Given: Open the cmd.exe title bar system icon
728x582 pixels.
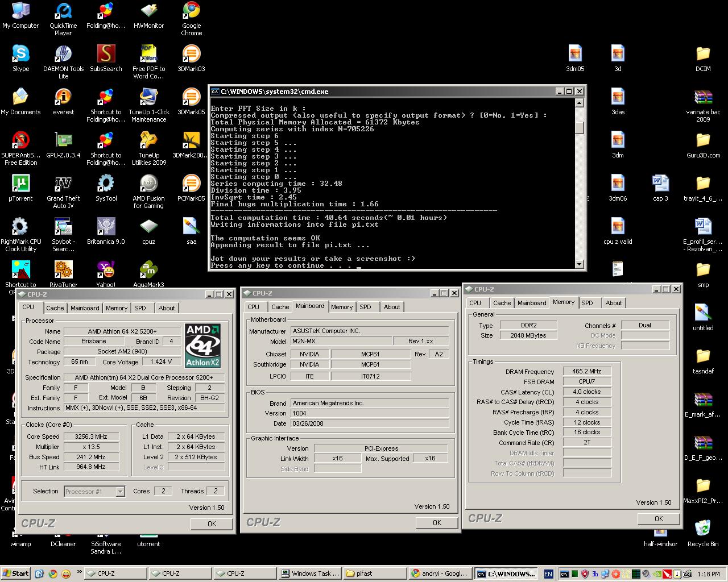Looking at the screenshot, I should pyautogui.click(x=215, y=92).
